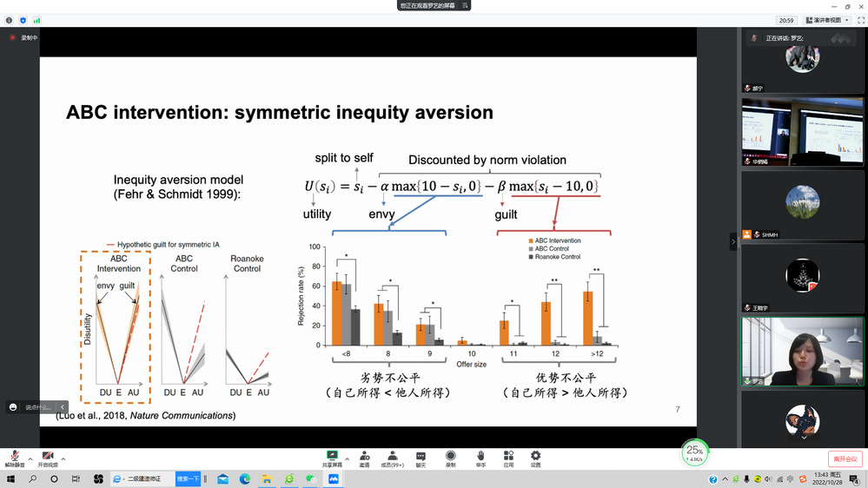
Task: Open the 应用 apps icon
Action: (x=508, y=458)
